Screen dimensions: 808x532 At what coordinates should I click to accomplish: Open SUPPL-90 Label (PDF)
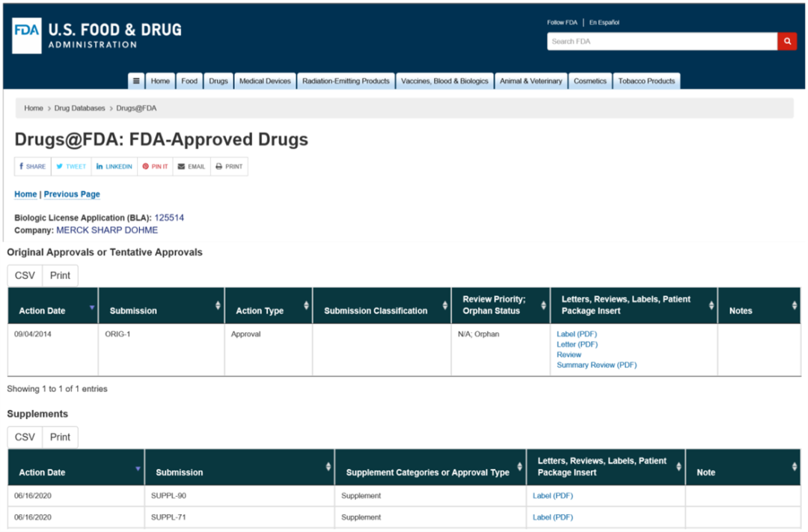(x=553, y=496)
